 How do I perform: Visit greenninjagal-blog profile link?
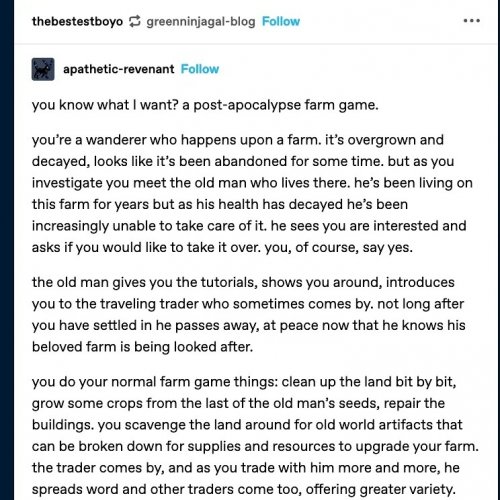(201, 22)
